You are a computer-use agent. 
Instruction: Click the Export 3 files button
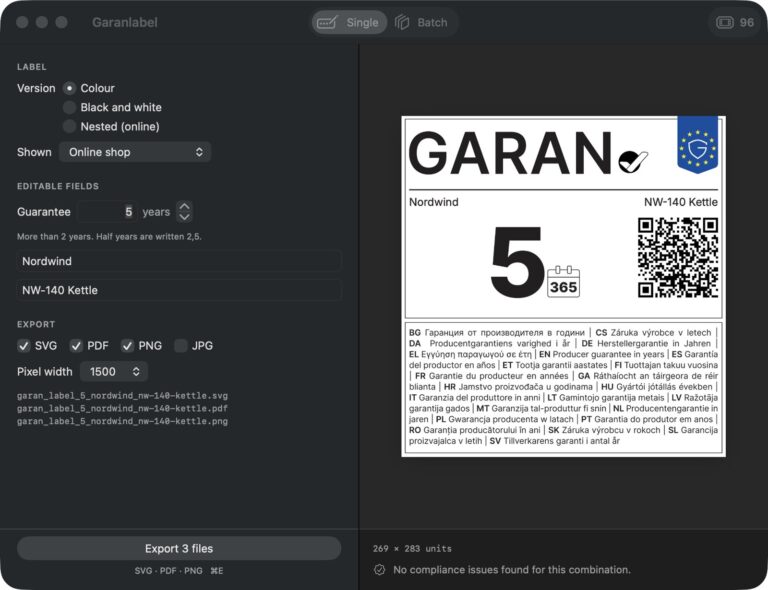tap(179, 548)
